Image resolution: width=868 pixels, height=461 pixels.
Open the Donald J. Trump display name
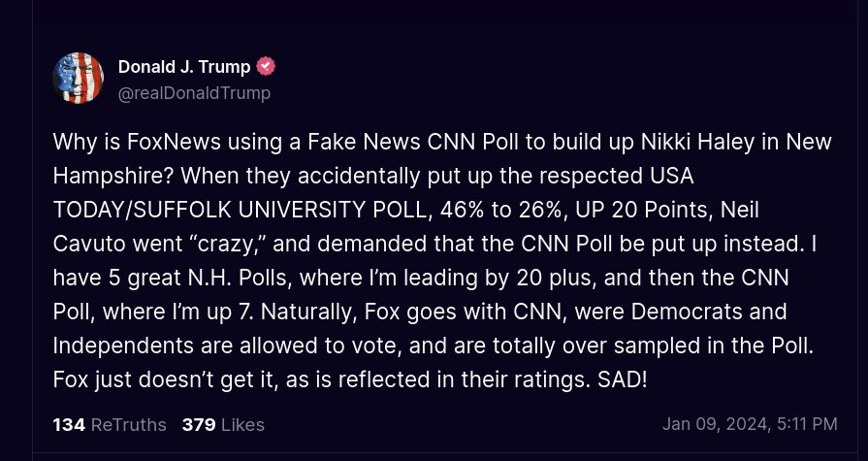[184, 67]
